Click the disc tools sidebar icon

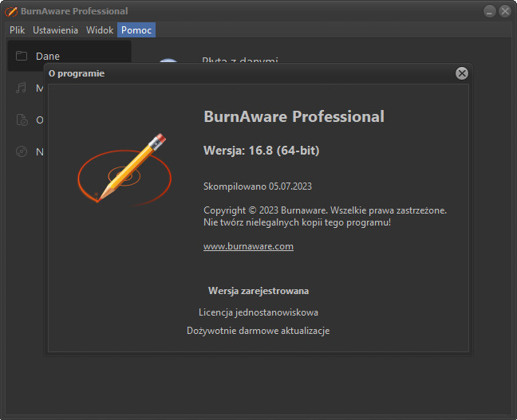point(22,151)
